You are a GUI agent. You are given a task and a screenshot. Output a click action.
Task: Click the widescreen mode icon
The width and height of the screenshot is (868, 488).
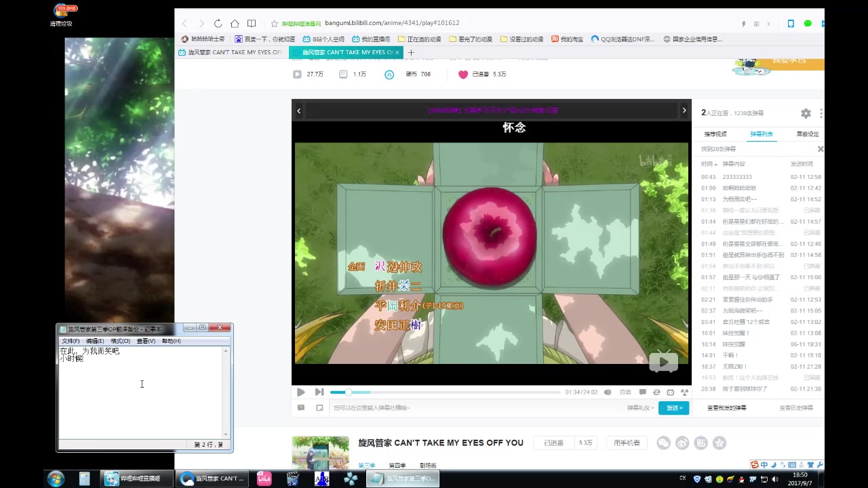[671, 392]
